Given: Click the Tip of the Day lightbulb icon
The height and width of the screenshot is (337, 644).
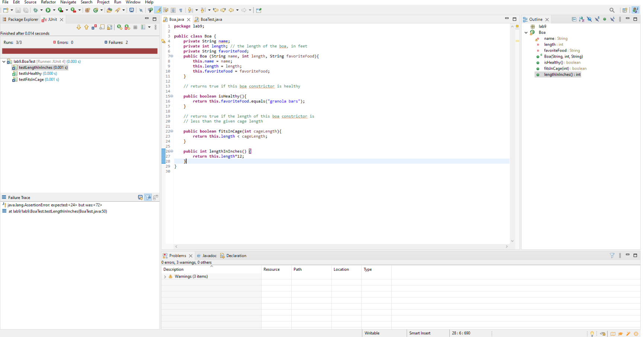Looking at the screenshot, I should [592, 334].
